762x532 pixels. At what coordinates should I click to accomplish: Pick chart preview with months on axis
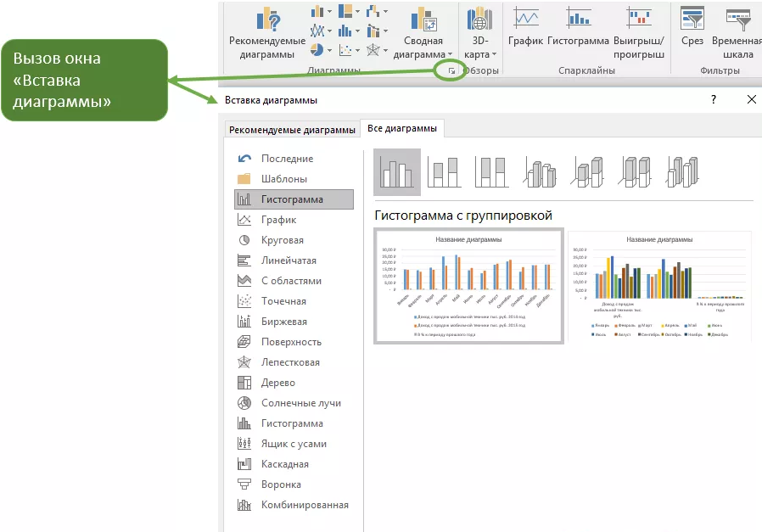coord(468,286)
